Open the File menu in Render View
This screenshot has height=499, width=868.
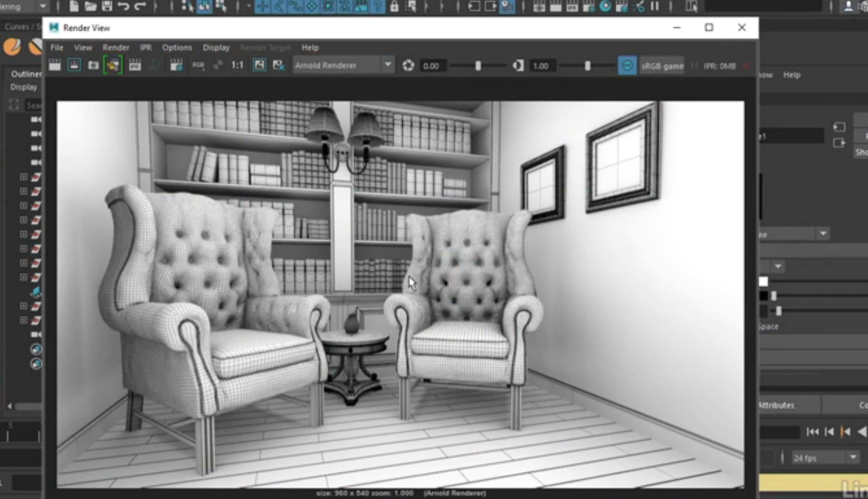click(x=57, y=47)
